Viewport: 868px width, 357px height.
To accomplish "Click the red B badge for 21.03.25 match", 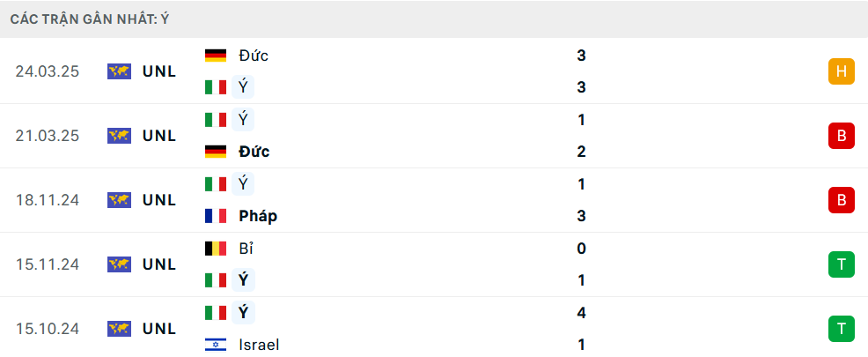I will pos(841,136).
